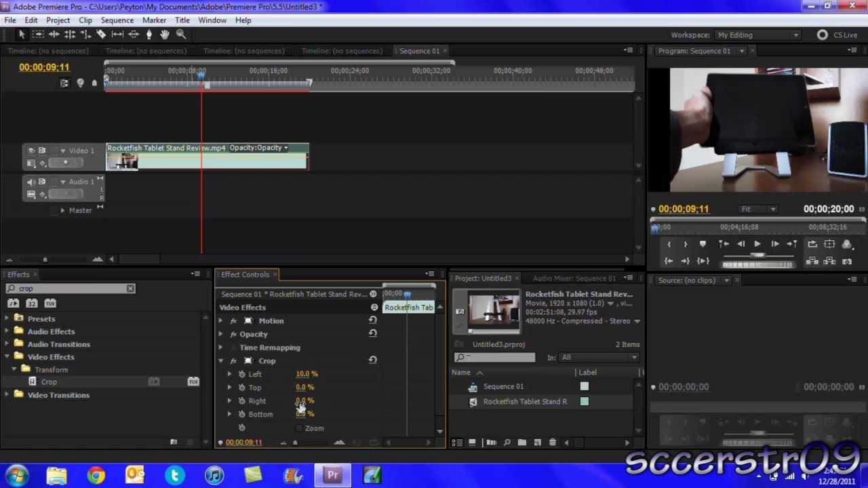Click Set Encore Chapter Marker icon

click(x=80, y=83)
